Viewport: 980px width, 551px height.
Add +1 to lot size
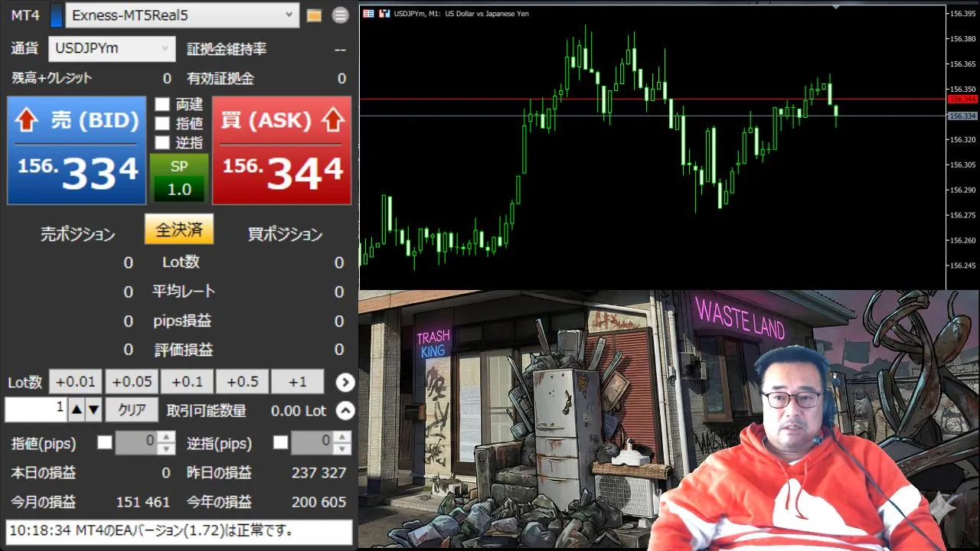pos(298,382)
